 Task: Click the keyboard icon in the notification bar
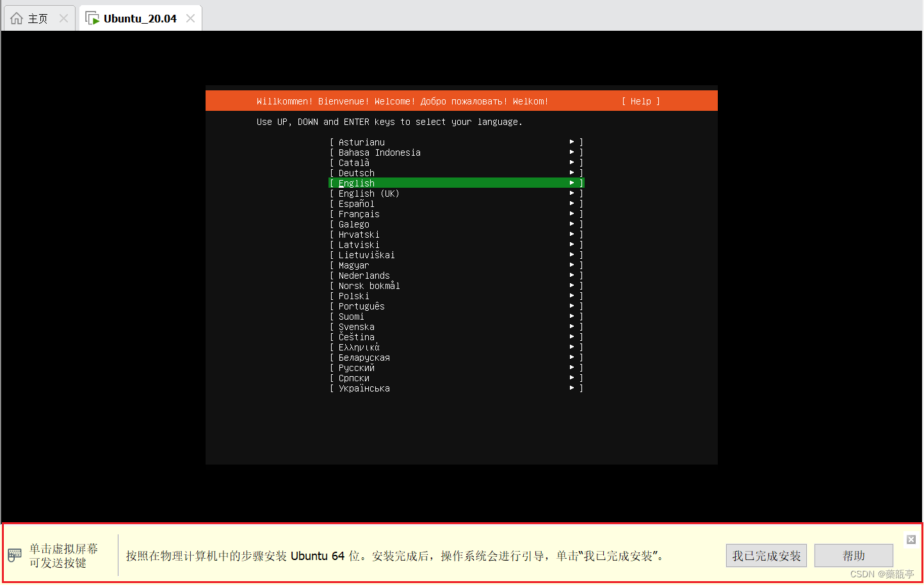point(14,555)
